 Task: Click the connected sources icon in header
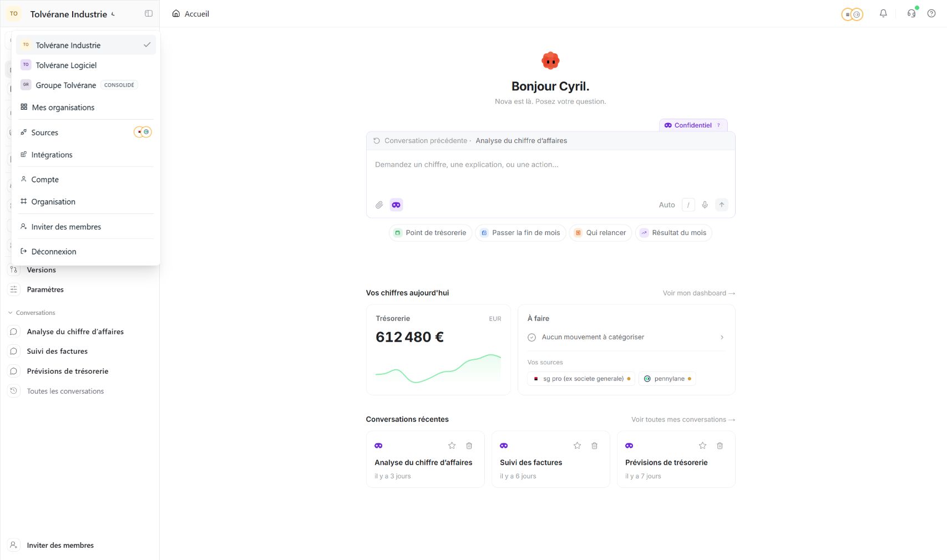tap(852, 14)
